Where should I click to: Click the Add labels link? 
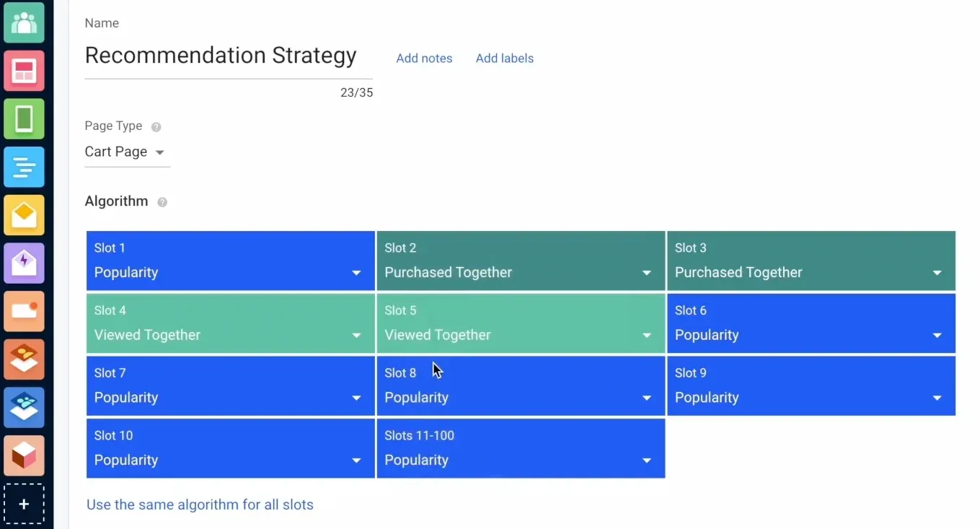[x=505, y=58]
